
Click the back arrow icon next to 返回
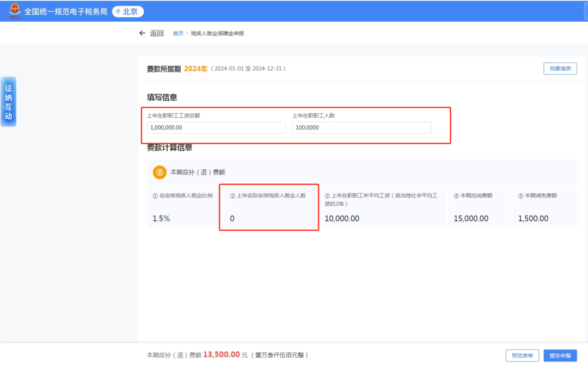pyautogui.click(x=143, y=33)
